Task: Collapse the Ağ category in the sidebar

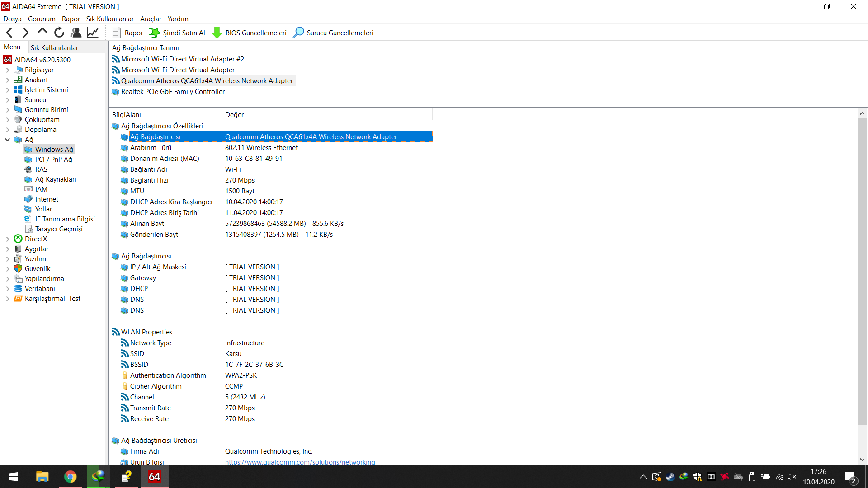Action: (7, 139)
